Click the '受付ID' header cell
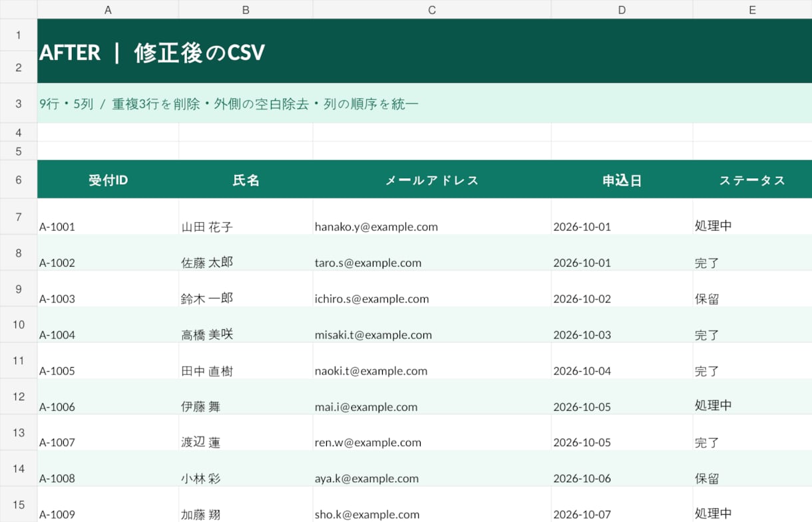 point(108,180)
